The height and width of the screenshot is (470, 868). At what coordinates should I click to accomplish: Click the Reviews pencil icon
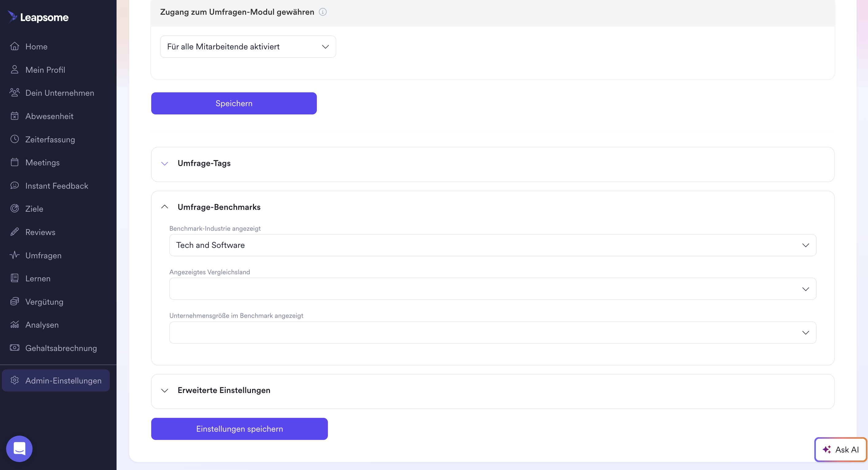pyautogui.click(x=14, y=232)
